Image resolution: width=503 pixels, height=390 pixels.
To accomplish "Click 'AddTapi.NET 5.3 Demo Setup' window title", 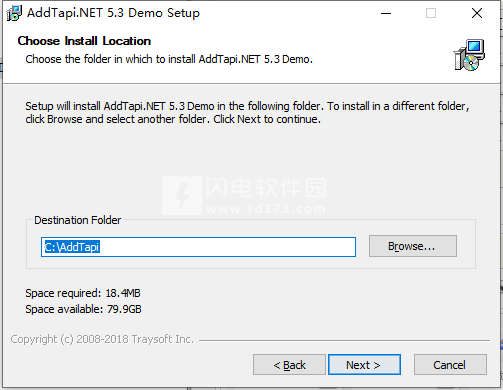I will pyautogui.click(x=113, y=13).
